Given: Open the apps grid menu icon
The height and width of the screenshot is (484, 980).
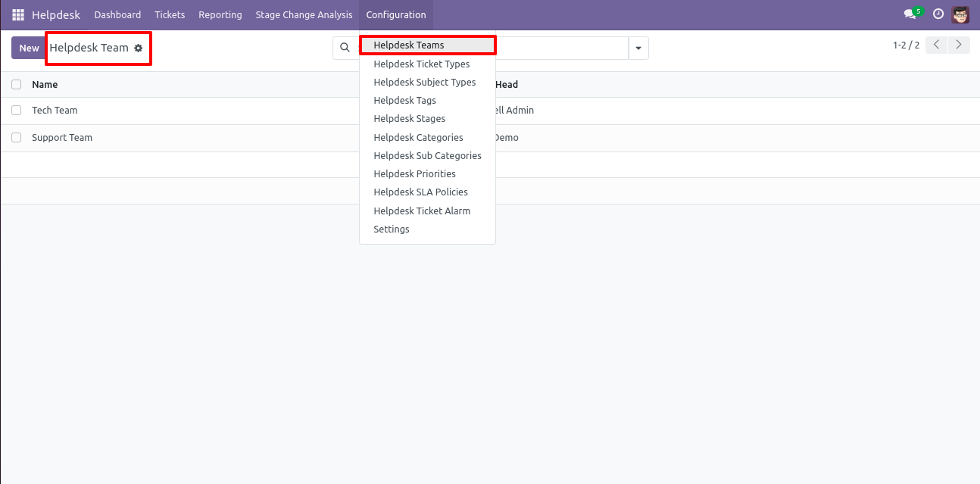Looking at the screenshot, I should 18,15.
